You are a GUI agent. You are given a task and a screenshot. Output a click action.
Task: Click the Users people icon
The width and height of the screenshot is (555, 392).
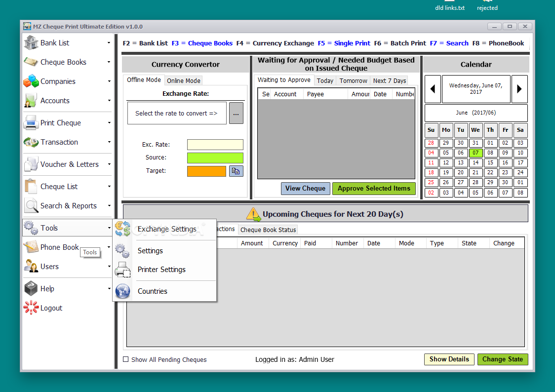(x=31, y=266)
